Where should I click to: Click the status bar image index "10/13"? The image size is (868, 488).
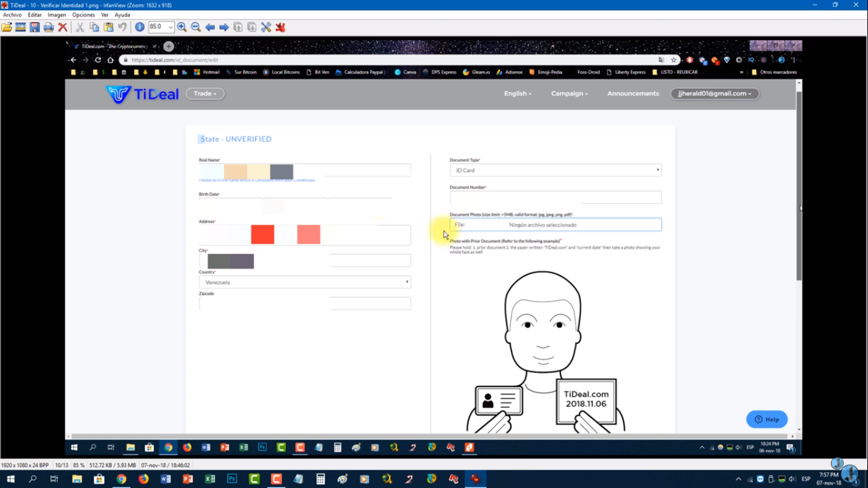(62, 465)
